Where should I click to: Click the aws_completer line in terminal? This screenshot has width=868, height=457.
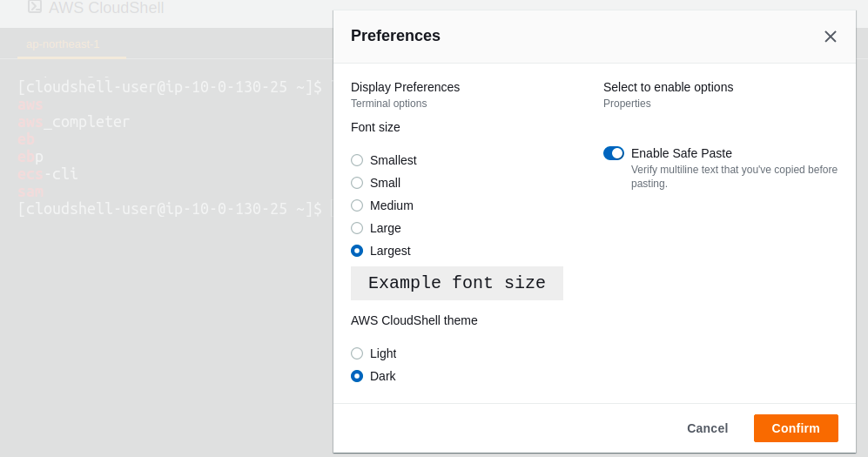[74, 122]
